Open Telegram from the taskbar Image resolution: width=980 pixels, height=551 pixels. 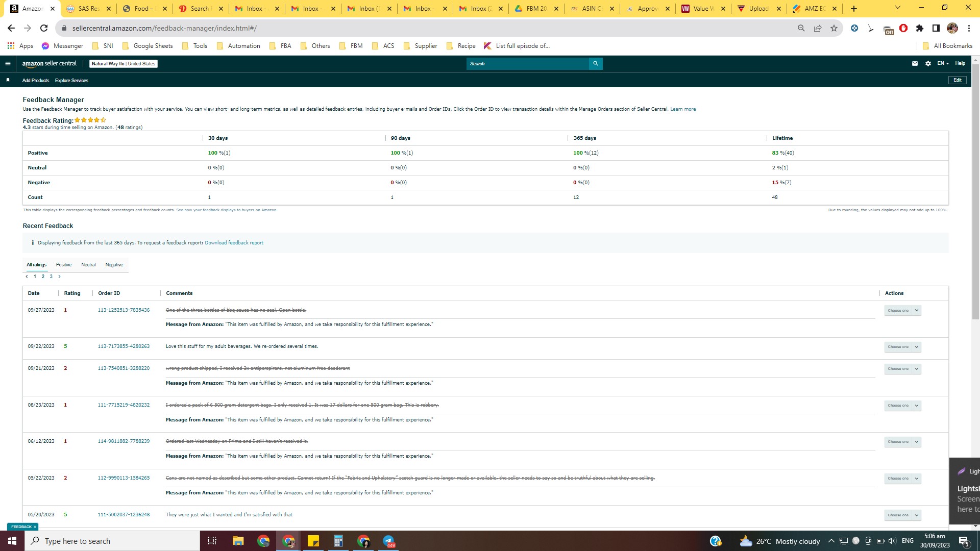tap(388, 541)
